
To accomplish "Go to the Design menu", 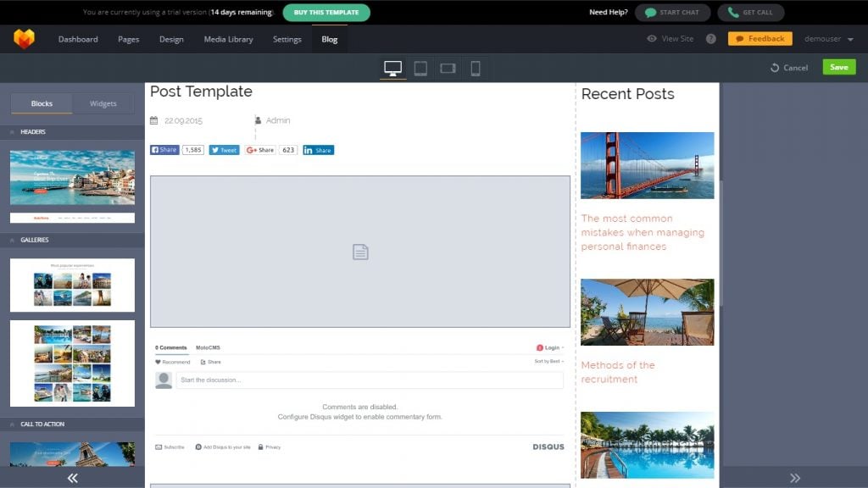I will (x=171, y=39).
